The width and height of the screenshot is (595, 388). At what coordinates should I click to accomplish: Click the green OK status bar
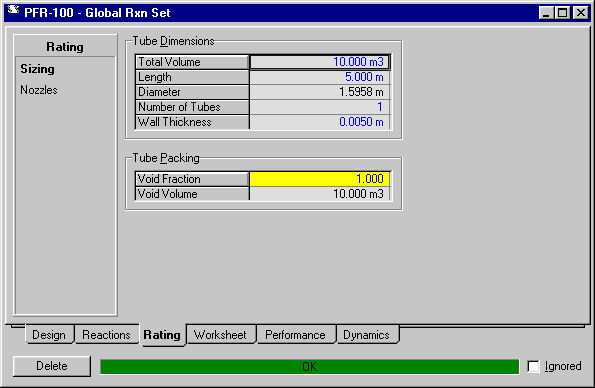click(310, 367)
